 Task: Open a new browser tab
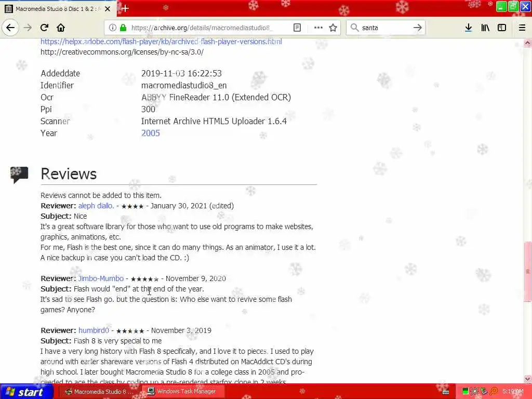coord(125,8)
